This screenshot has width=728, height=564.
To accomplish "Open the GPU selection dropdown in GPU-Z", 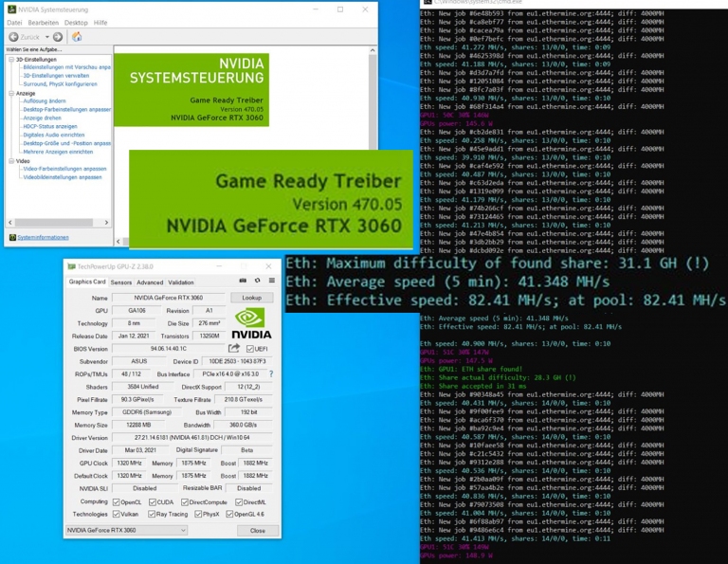I will (x=126, y=530).
